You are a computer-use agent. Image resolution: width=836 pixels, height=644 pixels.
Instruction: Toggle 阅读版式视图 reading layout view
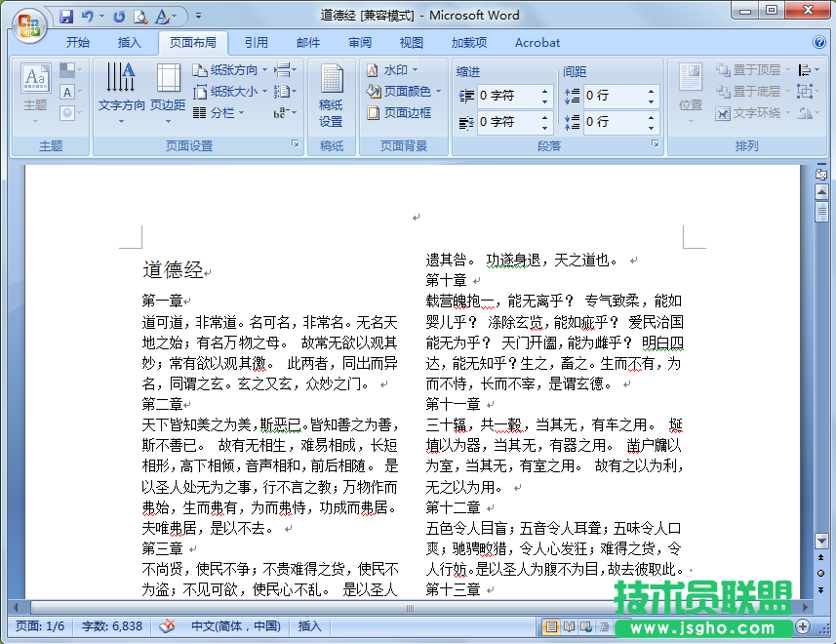point(568,625)
